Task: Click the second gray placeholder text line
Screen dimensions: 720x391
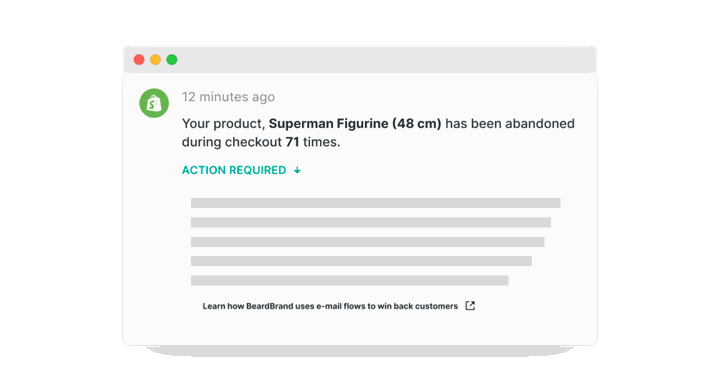Action: tap(371, 223)
